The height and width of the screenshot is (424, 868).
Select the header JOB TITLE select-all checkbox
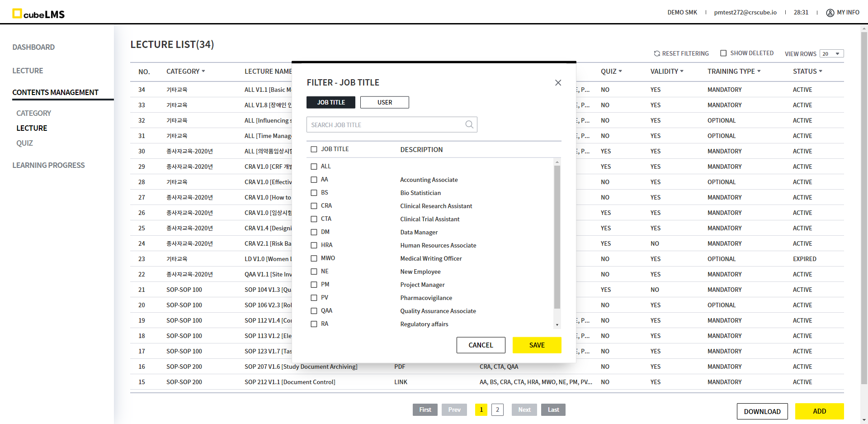pyautogui.click(x=314, y=149)
